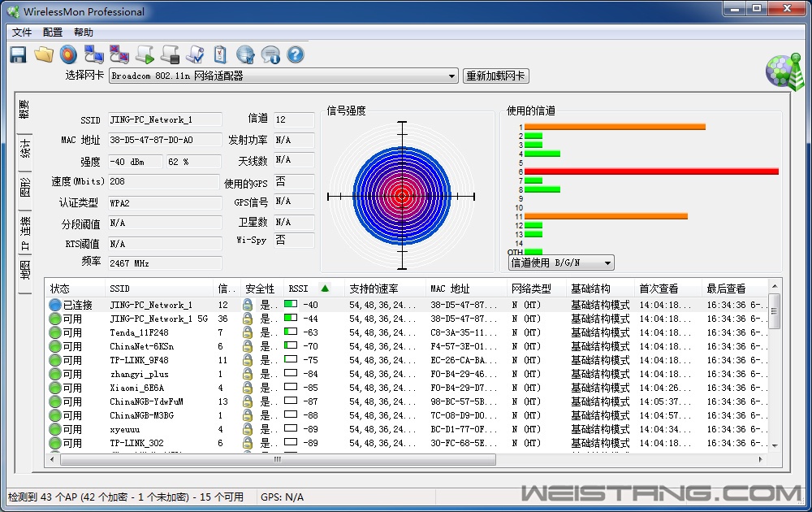The height and width of the screenshot is (512, 812).
Task: Click the 认证类型 field showing WPA2
Action: pos(165,203)
